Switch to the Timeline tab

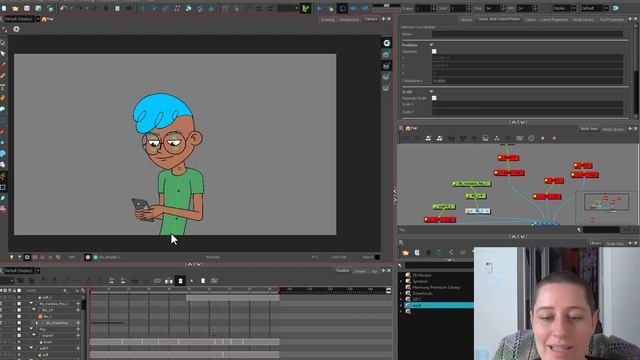pyautogui.click(x=342, y=271)
